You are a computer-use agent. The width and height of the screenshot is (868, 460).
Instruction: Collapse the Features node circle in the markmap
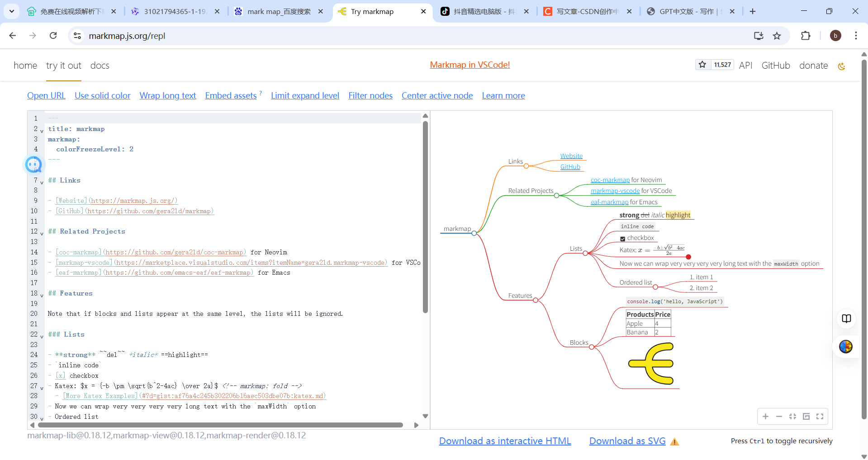pyautogui.click(x=536, y=300)
